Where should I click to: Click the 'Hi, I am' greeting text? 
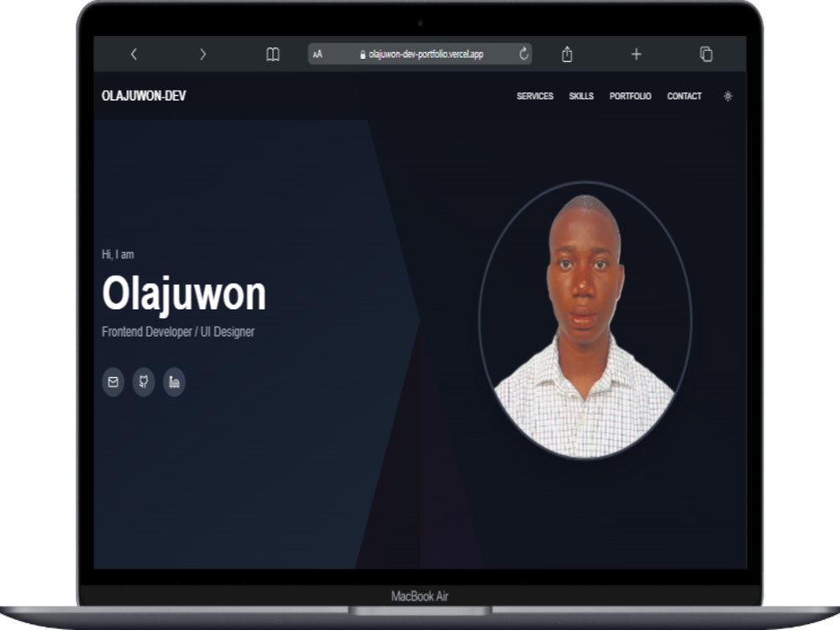pyautogui.click(x=118, y=255)
